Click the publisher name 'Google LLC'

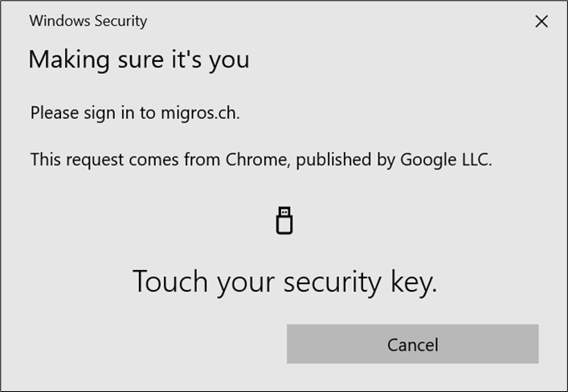(x=445, y=159)
